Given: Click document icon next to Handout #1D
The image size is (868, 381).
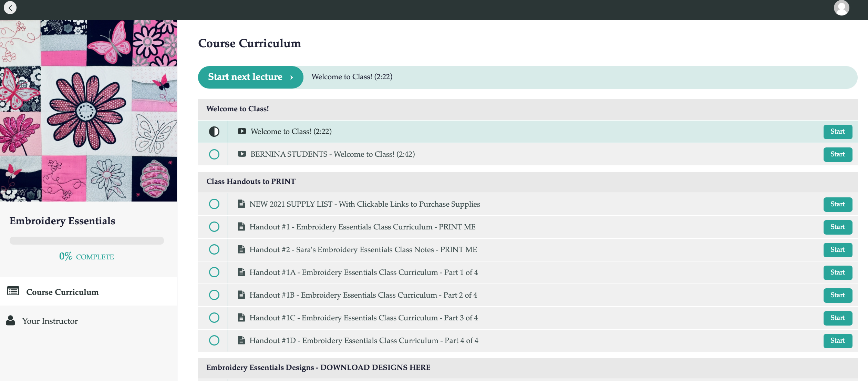Looking at the screenshot, I should point(241,340).
